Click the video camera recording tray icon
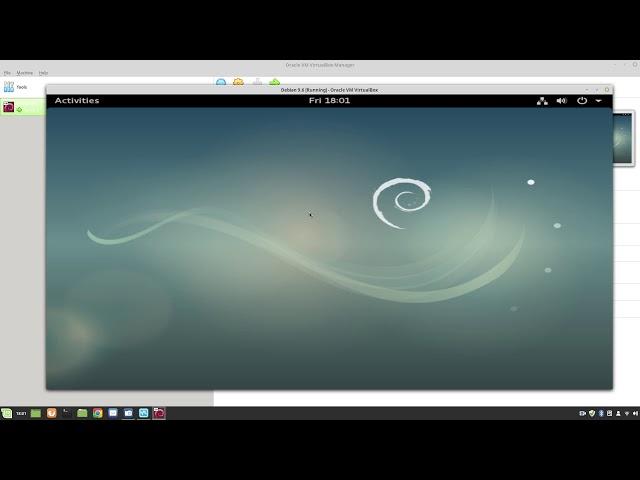The height and width of the screenshot is (480, 640). pyautogui.click(x=582, y=413)
